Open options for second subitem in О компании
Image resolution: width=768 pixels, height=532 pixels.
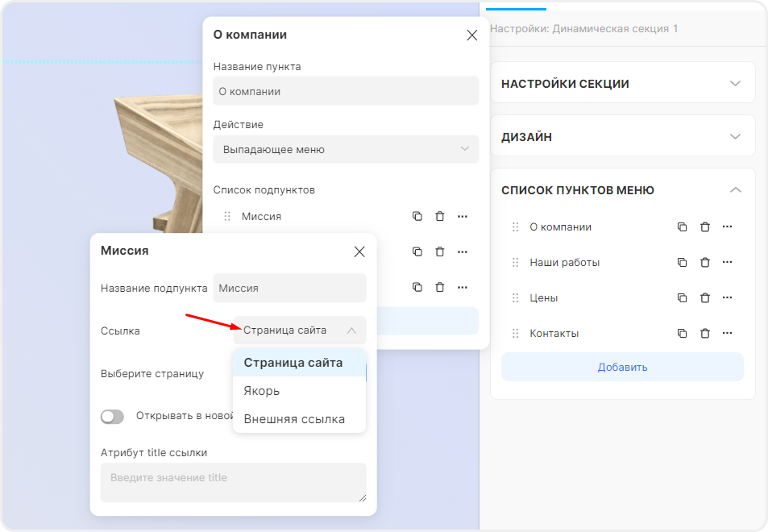463,251
